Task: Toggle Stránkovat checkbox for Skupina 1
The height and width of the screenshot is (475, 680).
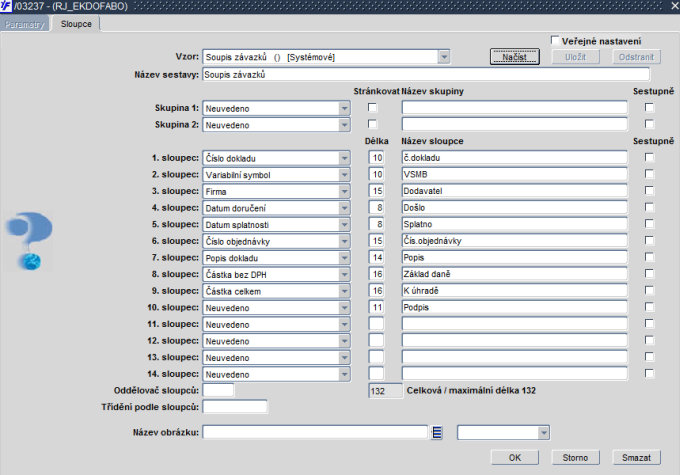Action: pos(372,108)
